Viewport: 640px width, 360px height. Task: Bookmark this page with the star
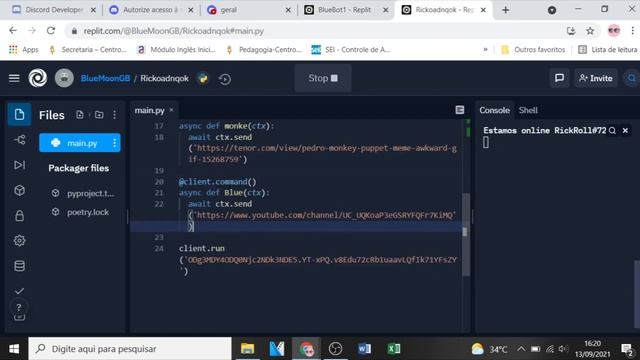(590, 31)
